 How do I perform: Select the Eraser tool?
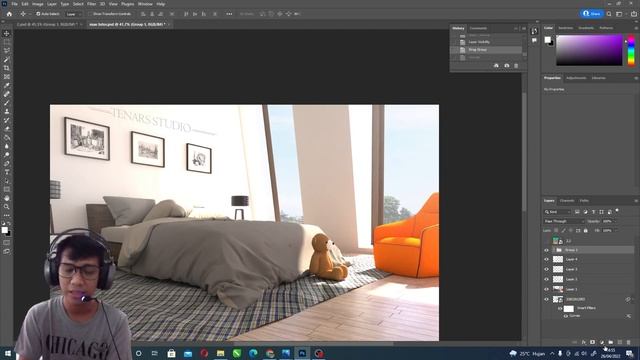7,129
